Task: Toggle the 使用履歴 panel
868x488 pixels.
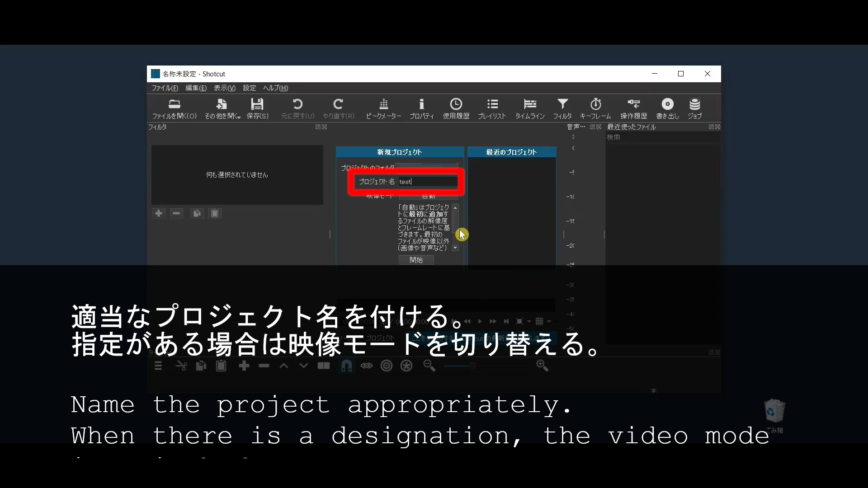Action: 456,109
